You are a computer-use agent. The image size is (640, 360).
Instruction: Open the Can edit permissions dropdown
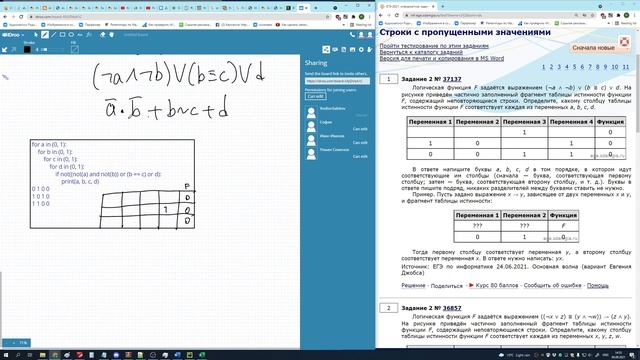(x=315, y=96)
